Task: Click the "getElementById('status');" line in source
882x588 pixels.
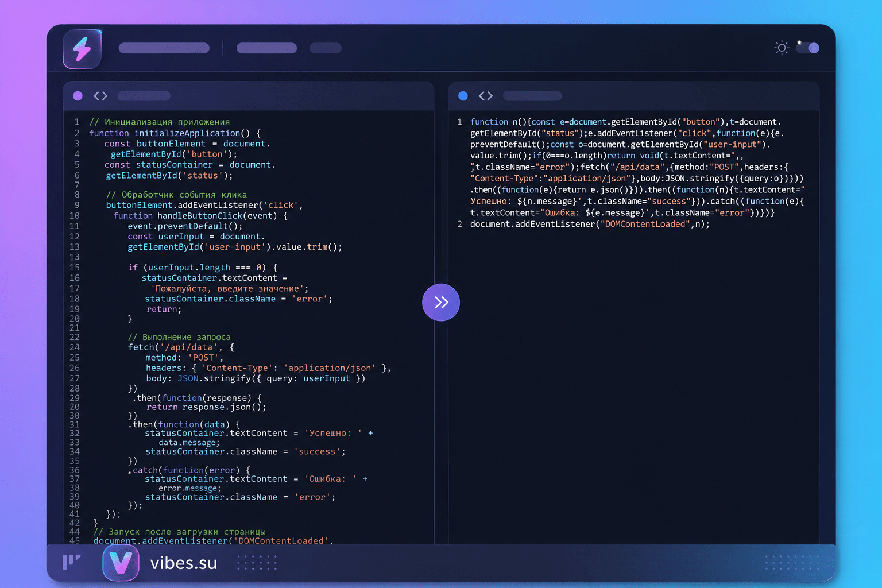Action: 169,176
